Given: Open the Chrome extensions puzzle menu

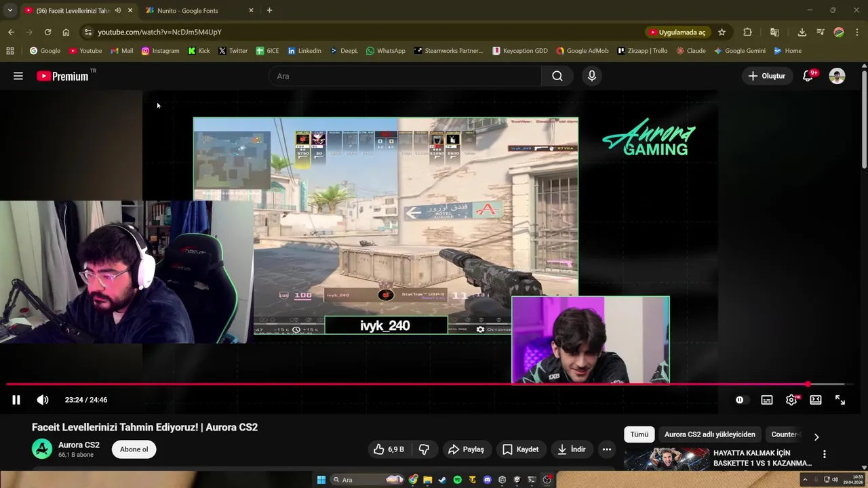Looking at the screenshot, I should [x=747, y=32].
